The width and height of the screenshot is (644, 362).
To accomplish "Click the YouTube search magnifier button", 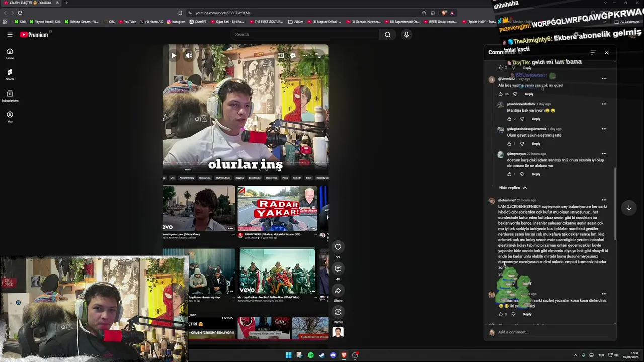I will point(387,34).
